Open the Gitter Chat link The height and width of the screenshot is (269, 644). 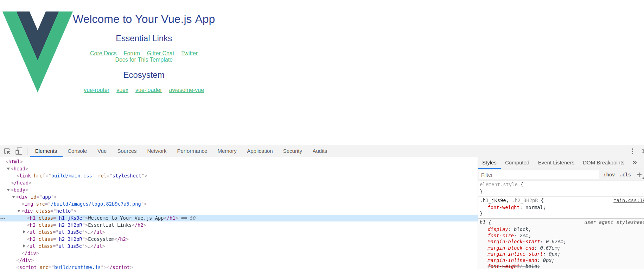click(x=160, y=54)
